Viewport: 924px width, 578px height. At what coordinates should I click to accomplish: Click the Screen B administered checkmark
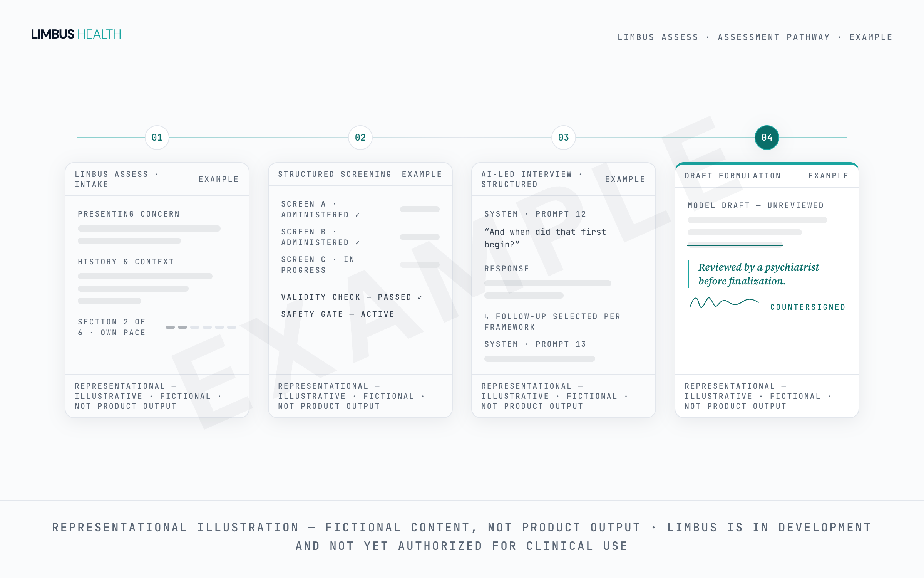358,243
